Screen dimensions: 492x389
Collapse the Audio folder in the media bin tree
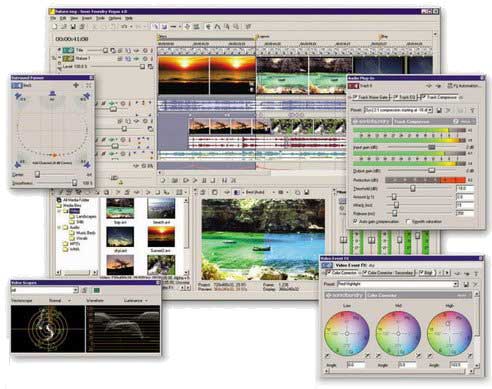60,227
